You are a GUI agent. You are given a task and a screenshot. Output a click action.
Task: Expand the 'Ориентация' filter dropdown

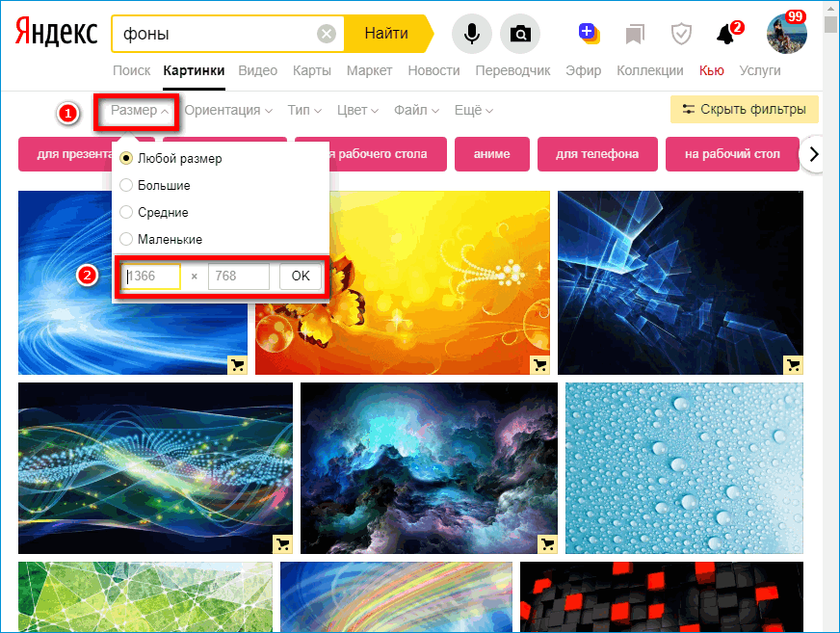tap(228, 110)
